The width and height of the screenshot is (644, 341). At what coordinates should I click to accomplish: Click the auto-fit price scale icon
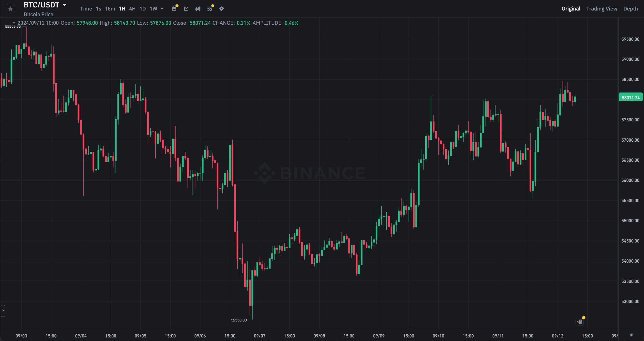[x=631, y=335]
